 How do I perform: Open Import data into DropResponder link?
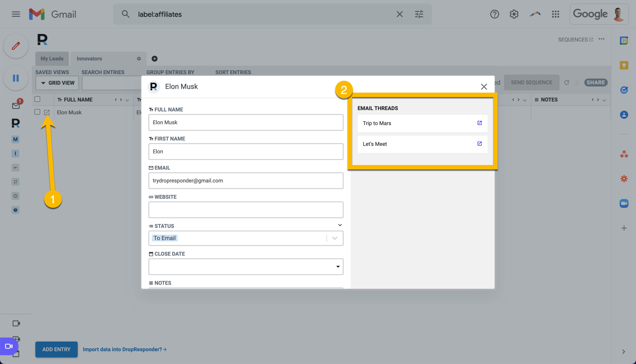pyautogui.click(x=125, y=349)
